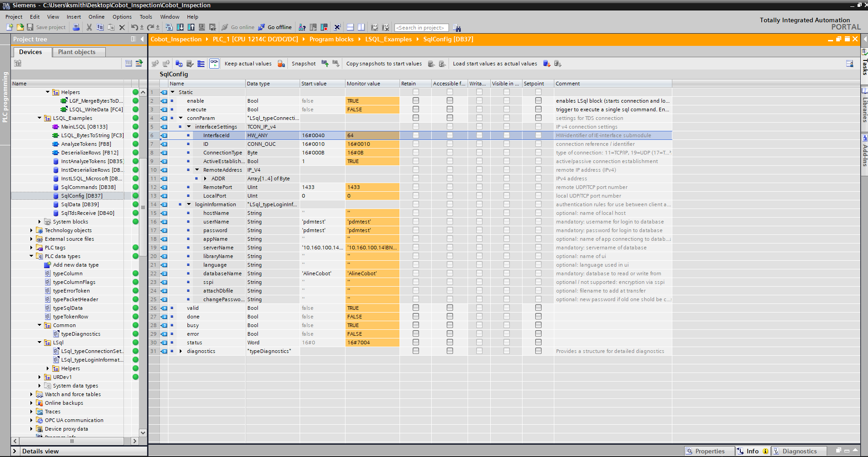The height and width of the screenshot is (457, 868).
Task: Click Download to device icon
Action: click(x=180, y=28)
